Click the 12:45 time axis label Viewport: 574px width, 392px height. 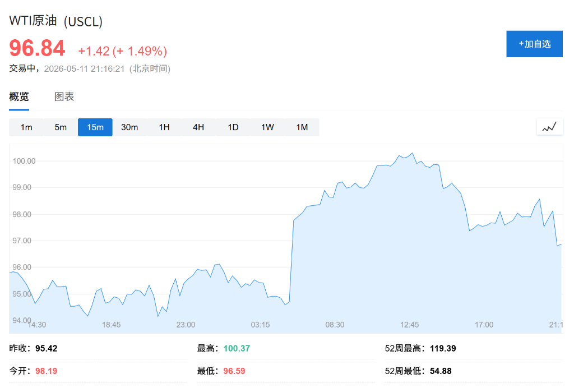(x=409, y=325)
